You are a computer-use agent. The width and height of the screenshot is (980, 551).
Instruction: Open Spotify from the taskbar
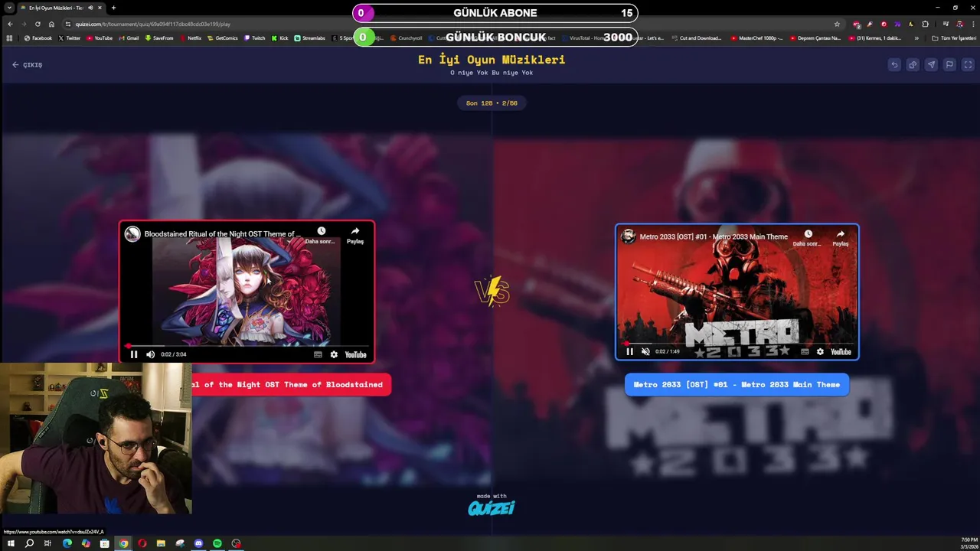pos(217,543)
